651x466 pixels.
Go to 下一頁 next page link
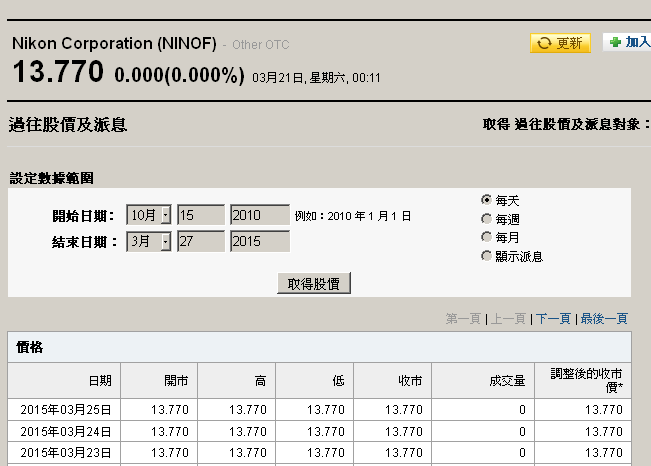553,319
